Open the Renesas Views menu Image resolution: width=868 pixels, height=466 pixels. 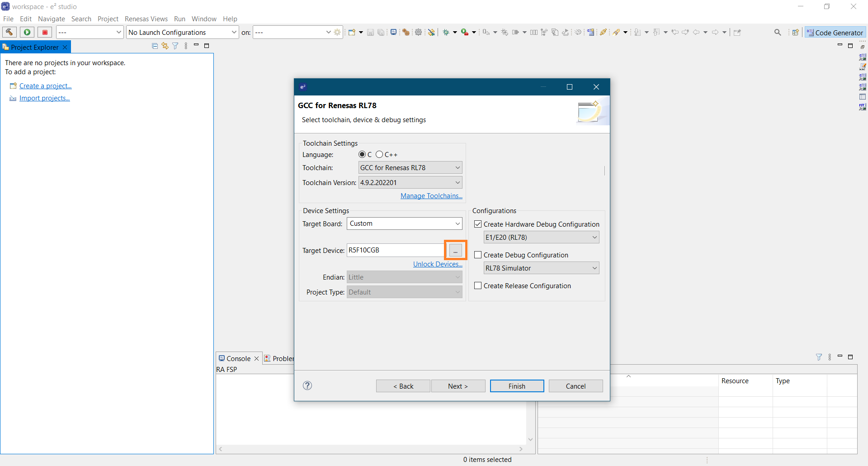pyautogui.click(x=146, y=19)
